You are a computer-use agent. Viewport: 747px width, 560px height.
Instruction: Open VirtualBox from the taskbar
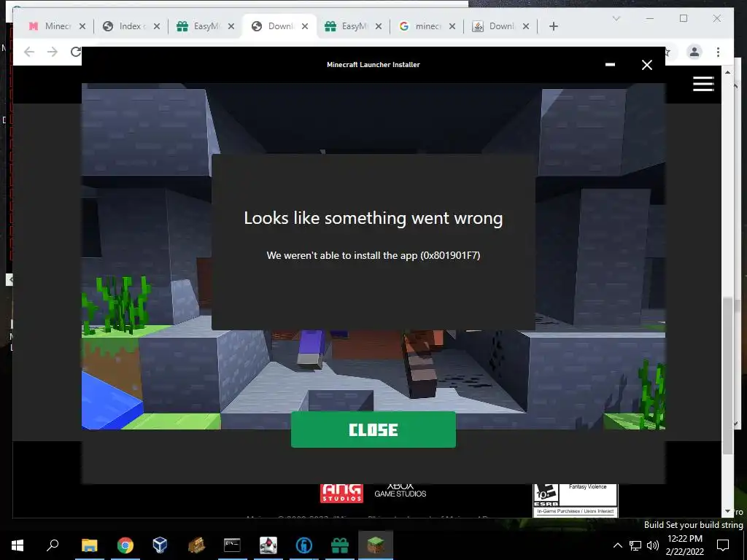point(160,545)
